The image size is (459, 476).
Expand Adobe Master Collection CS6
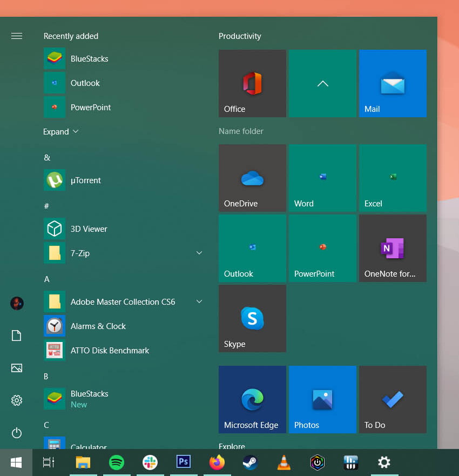tap(199, 301)
